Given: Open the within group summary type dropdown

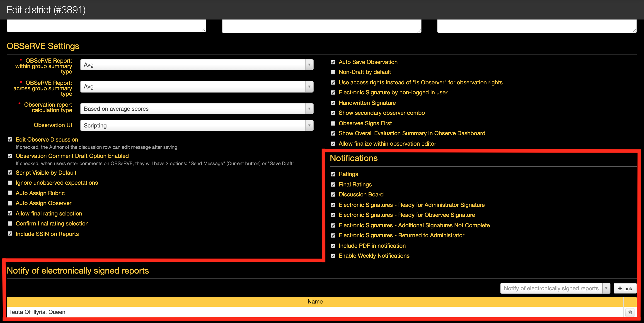Looking at the screenshot, I should point(197,65).
